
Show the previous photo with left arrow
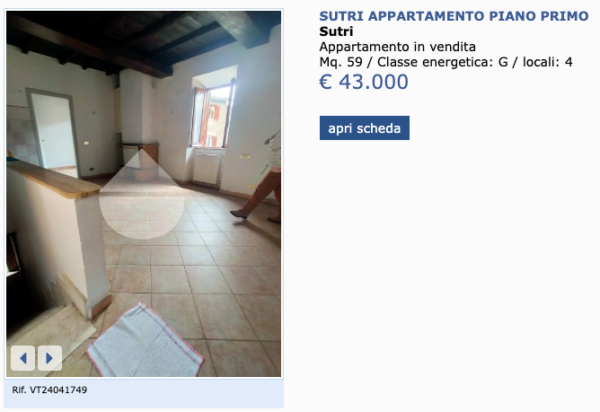click(x=23, y=358)
